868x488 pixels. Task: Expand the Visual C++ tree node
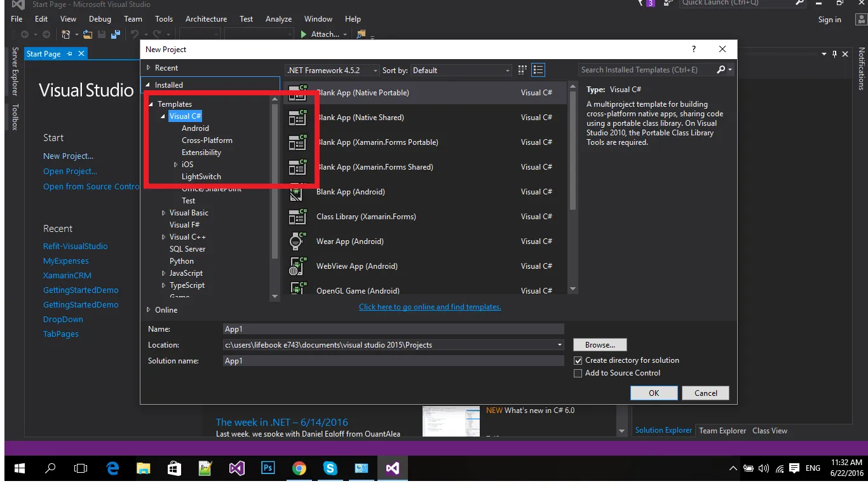(163, 237)
